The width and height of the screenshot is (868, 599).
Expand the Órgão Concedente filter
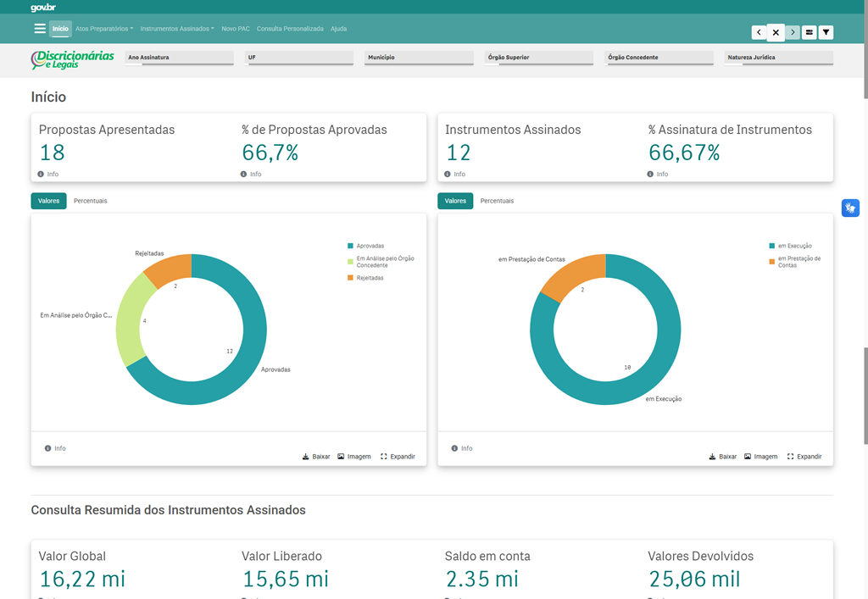659,58
